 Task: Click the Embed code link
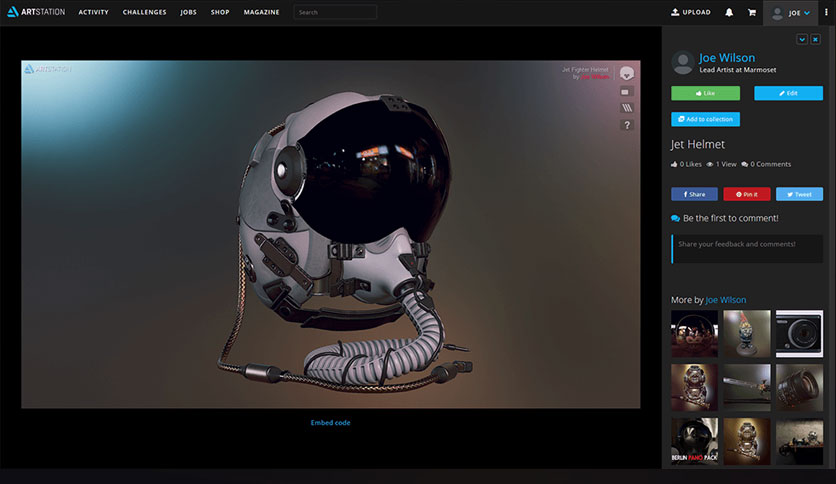point(331,423)
